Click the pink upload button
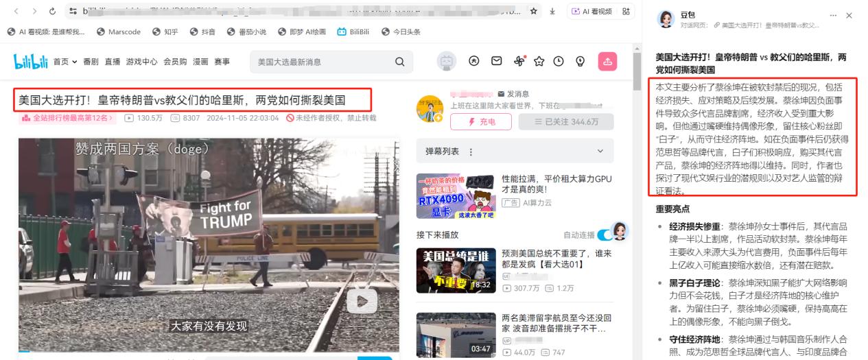This screenshot has width=868, height=360. (607, 62)
